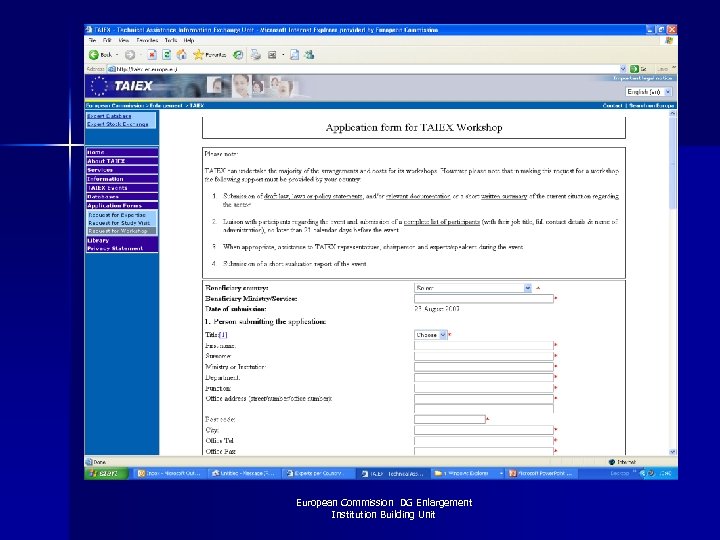Click the page vertical scrollbar thumb

tap(672, 162)
